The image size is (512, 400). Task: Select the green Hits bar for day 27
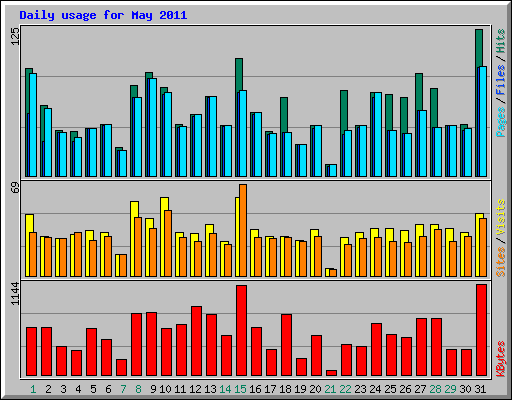point(419,92)
